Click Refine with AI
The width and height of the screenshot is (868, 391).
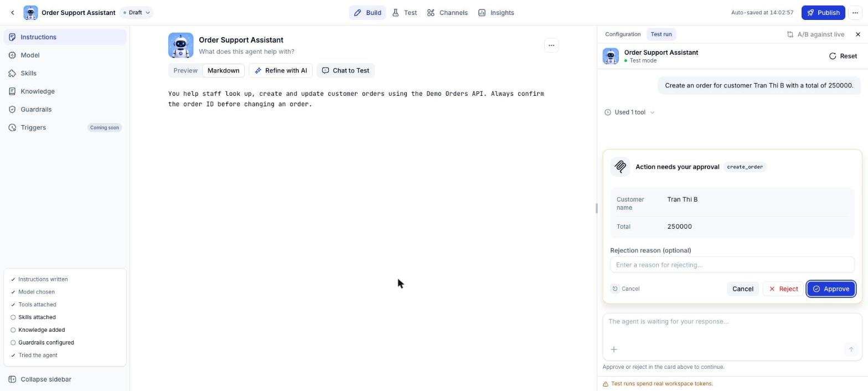click(x=281, y=70)
